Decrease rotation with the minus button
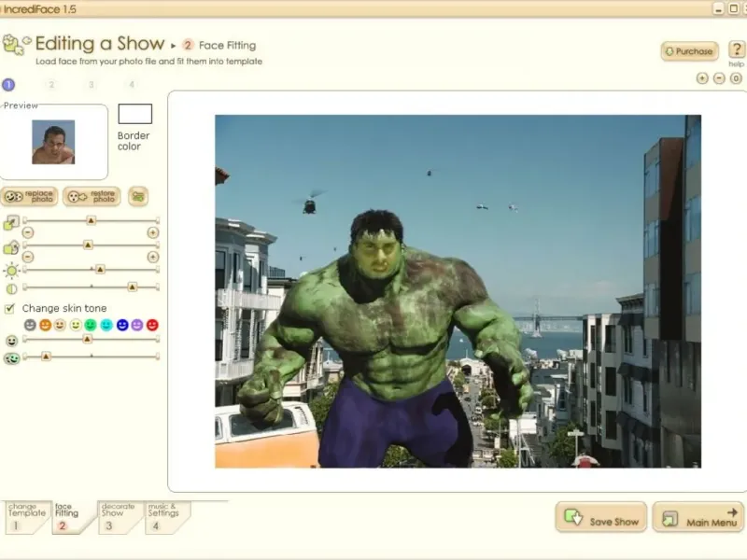The height and width of the screenshot is (560, 747). [28, 257]
